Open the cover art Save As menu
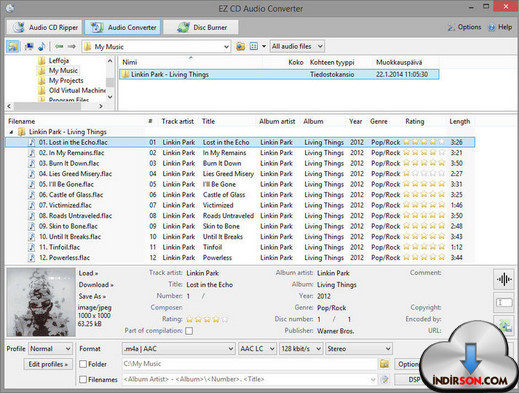 pos(92,296)
